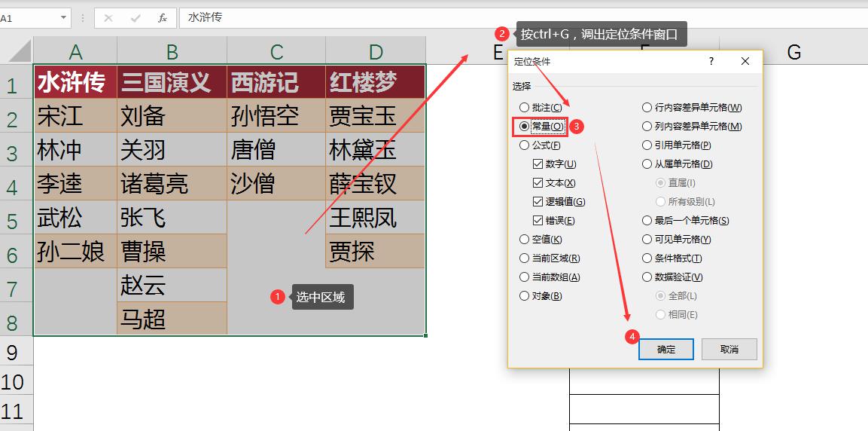The height and width of the screenshot is (431, 868).
Task: Select column G header
Action: tap(793, 51)
